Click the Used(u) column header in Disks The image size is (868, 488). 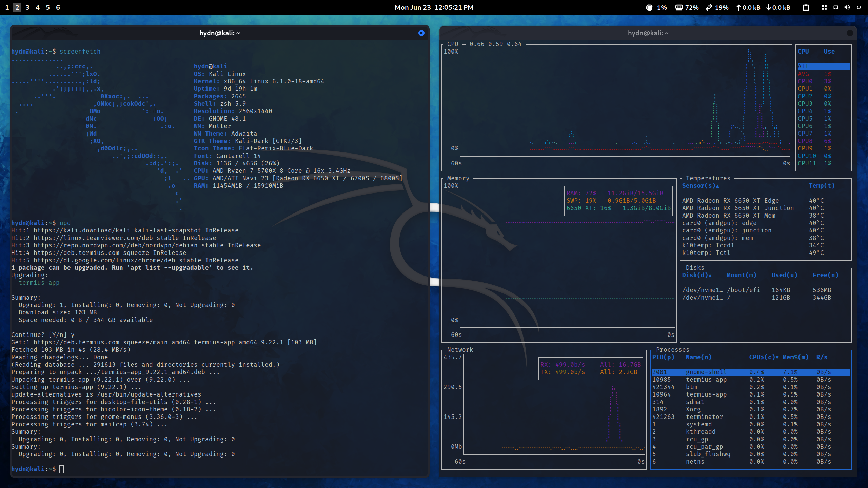(x=785, y=275)
